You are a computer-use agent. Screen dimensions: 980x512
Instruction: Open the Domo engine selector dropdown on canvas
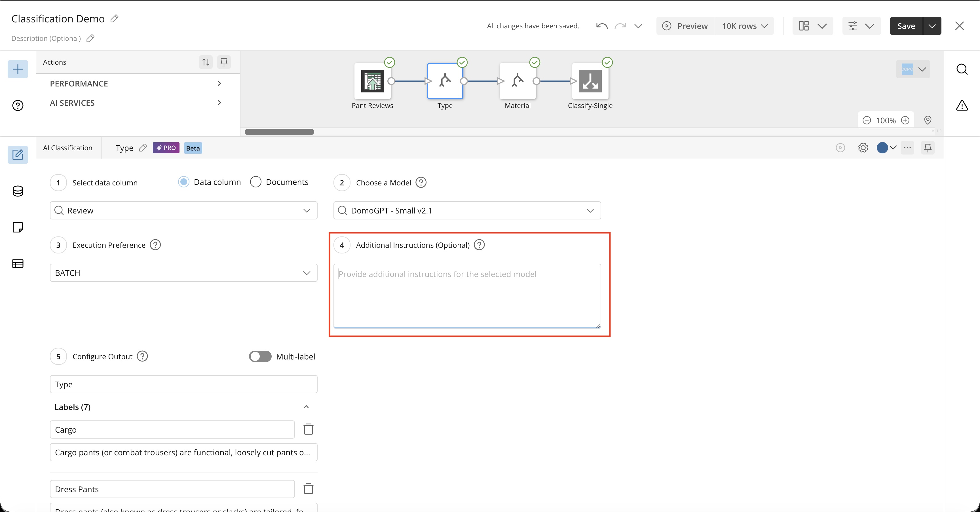[x=913, y=69]
